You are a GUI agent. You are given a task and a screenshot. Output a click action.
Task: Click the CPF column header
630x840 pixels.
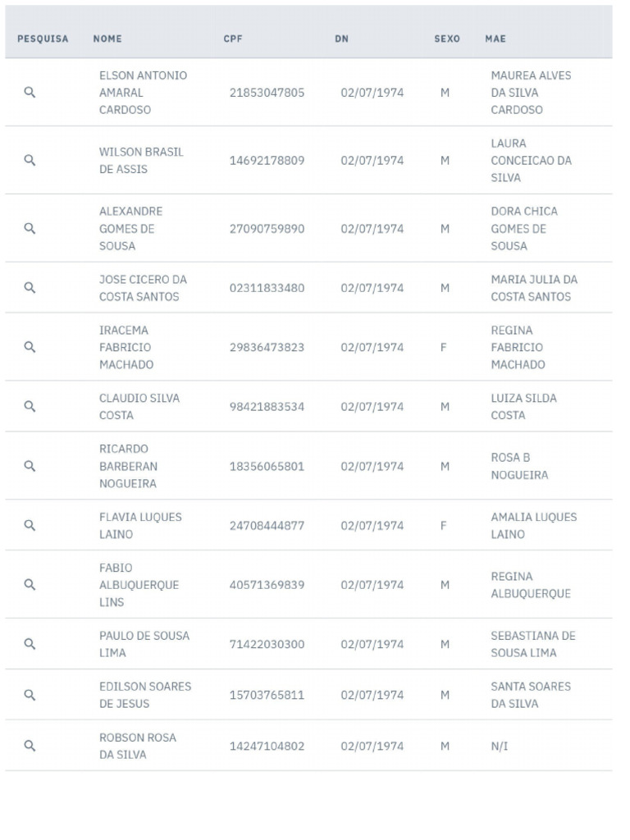coord(233,39)
